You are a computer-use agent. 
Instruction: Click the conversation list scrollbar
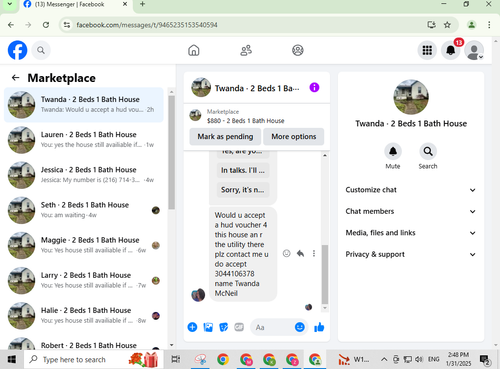coord(171,152)
